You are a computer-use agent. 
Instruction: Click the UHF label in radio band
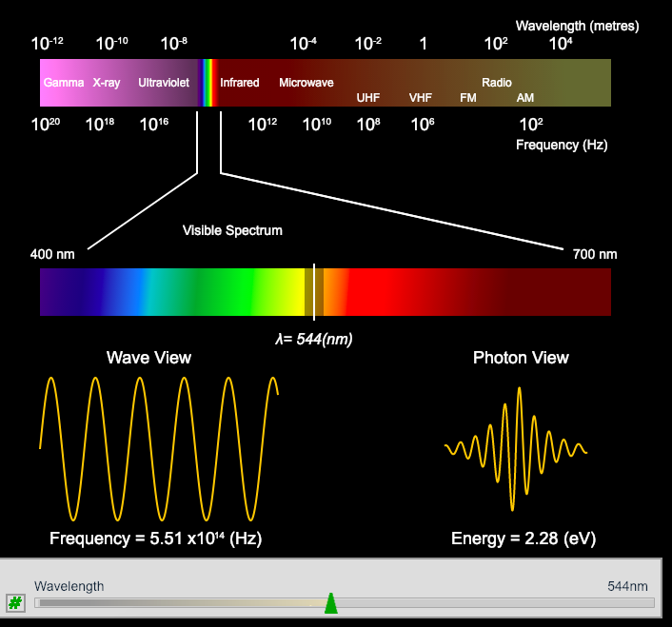tap(368, 97)
